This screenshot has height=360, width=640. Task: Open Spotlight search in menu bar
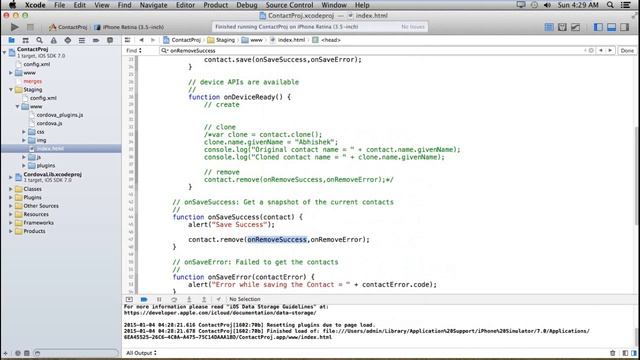coord(610,5)
